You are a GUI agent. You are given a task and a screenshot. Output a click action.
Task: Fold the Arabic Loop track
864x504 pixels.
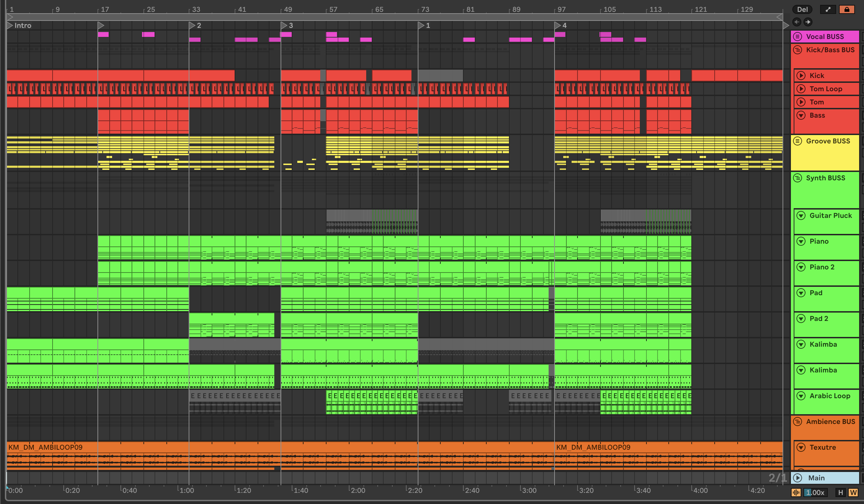coord(801,396)
